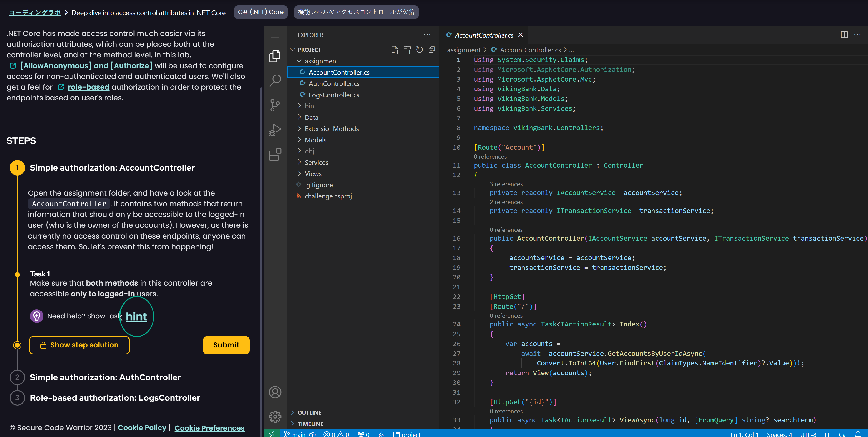868x437 pixels.
Task: Click the New File icon in the Project header
Action: [x=395, y=50]
